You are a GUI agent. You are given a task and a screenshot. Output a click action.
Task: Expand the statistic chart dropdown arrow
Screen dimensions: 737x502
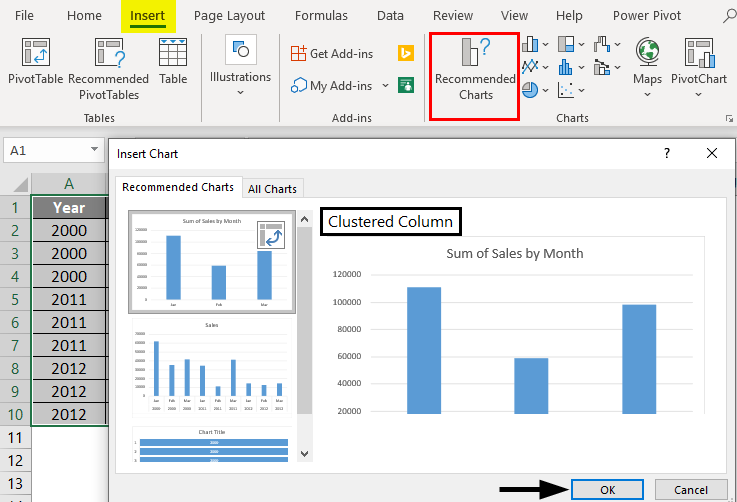(x=581, y=67)
